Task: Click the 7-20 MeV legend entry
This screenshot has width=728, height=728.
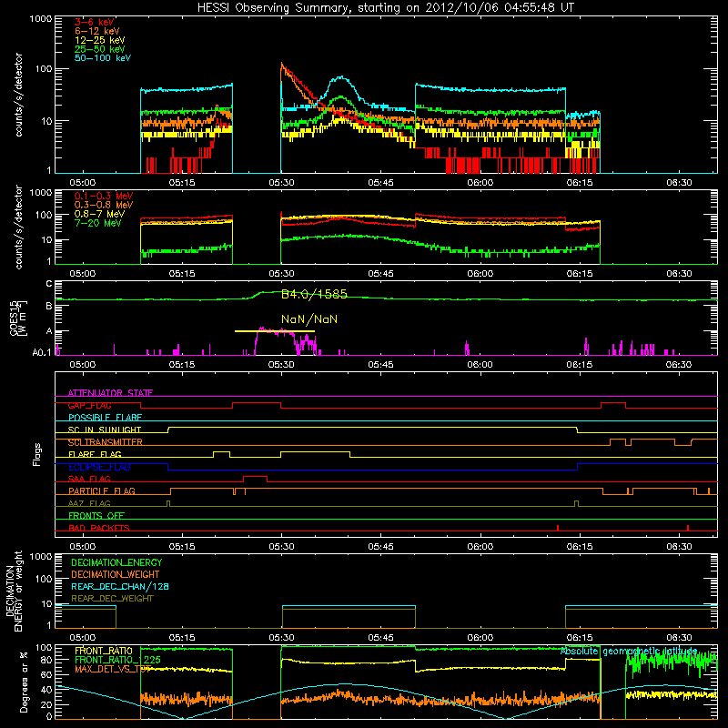Action: click(x=98, y=223)
